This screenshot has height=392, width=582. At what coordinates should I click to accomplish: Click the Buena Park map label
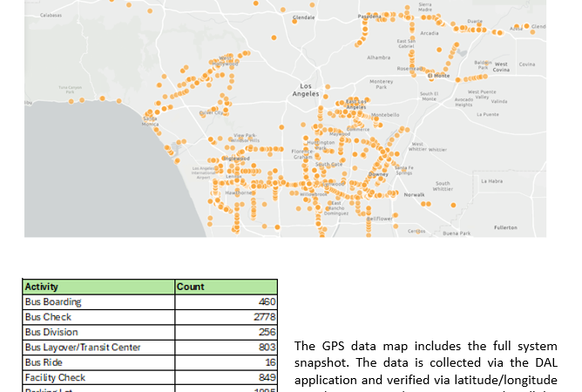457,233
